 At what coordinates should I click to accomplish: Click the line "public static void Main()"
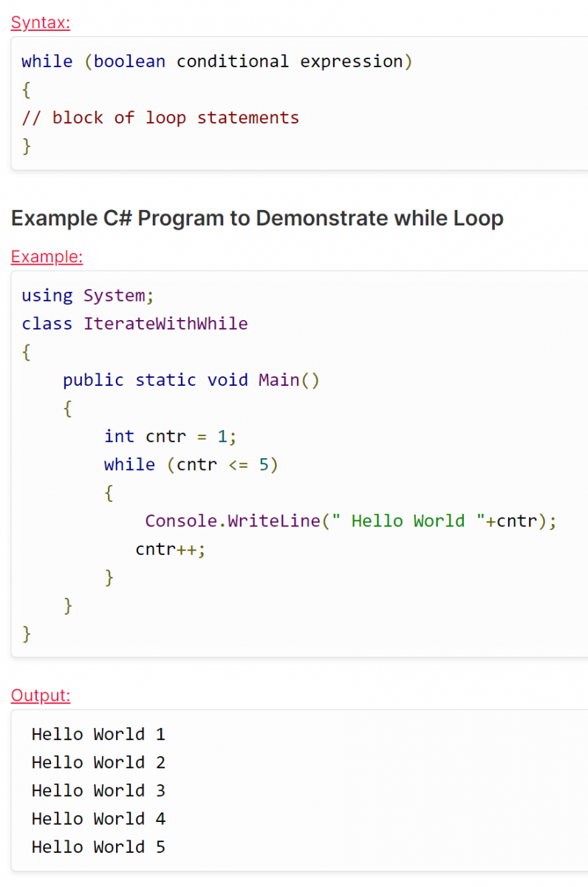pos(191,380)
